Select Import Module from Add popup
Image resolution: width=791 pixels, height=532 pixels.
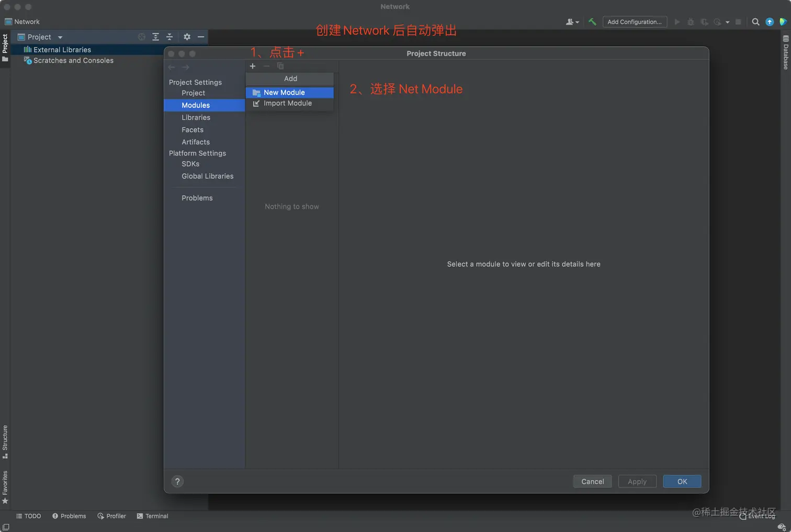[x=289, y=104]
